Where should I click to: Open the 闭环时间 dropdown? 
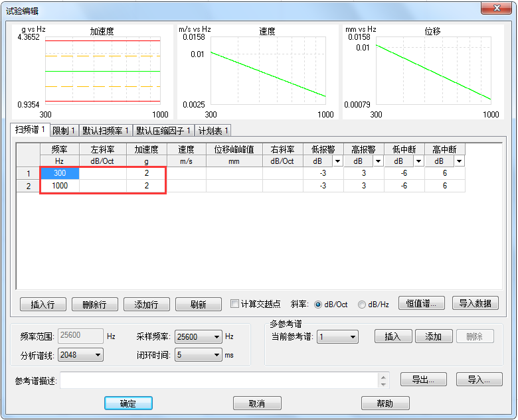[198, 355]
